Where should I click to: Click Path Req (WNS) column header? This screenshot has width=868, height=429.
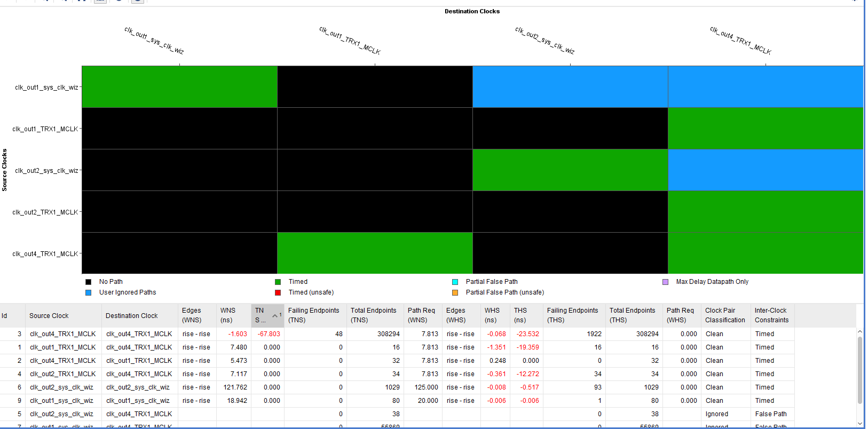coord(423,315)
